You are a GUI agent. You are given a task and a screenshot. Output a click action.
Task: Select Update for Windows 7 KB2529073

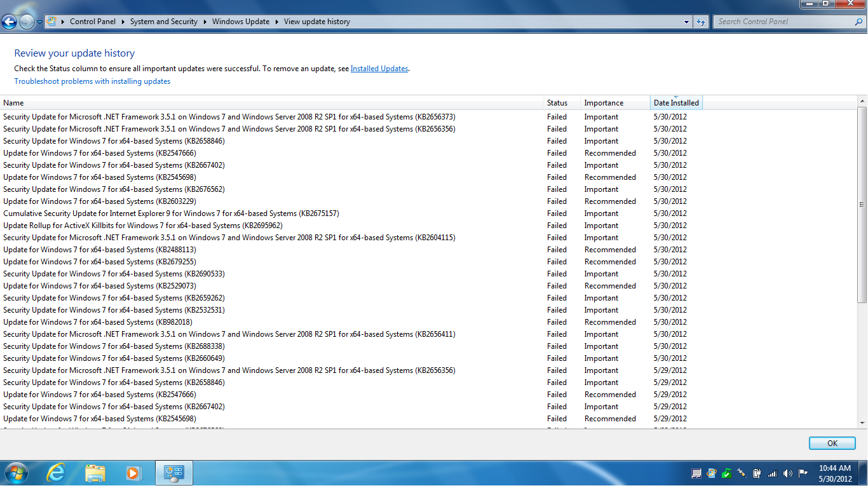(351, 286)
